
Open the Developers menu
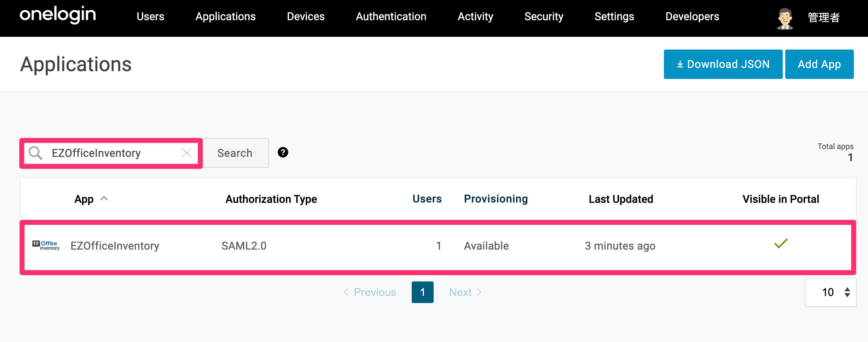click(x=692, y=17)
